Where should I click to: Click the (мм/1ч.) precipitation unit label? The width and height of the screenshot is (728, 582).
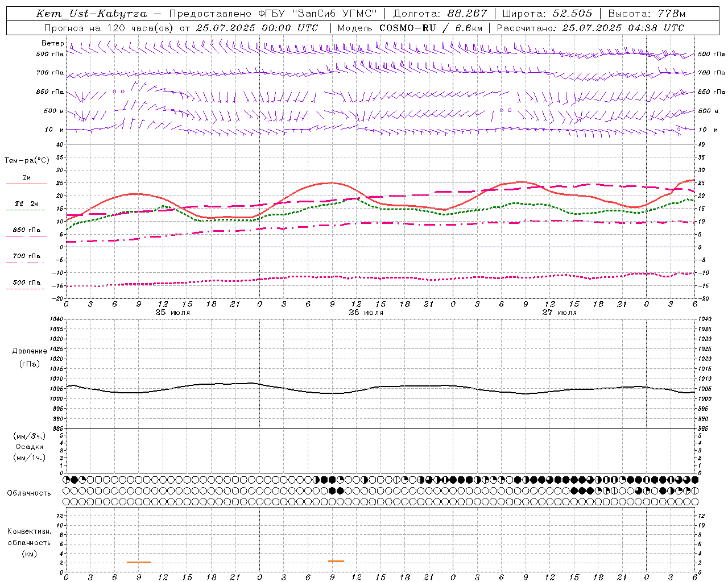coord(29,458)
